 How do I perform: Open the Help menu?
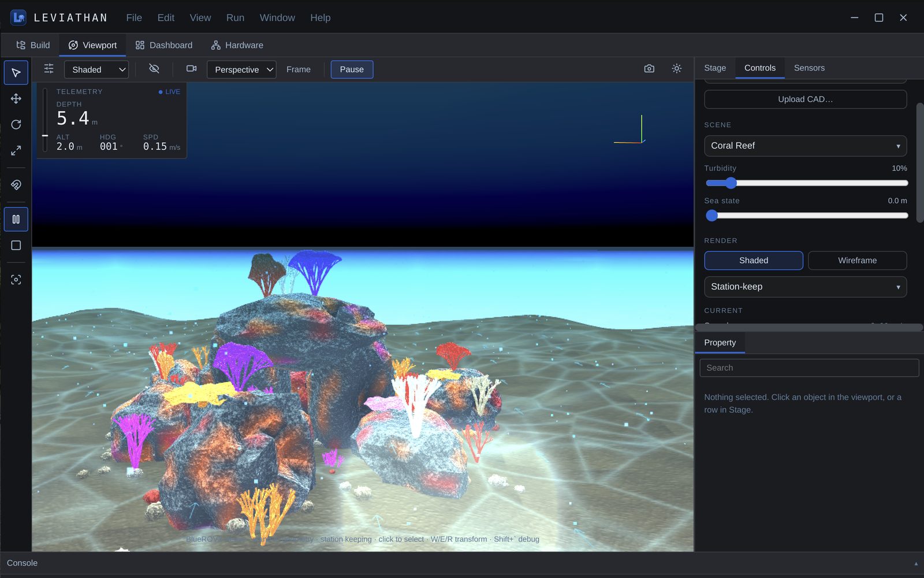pyautogui.click(x=321, y=18)
